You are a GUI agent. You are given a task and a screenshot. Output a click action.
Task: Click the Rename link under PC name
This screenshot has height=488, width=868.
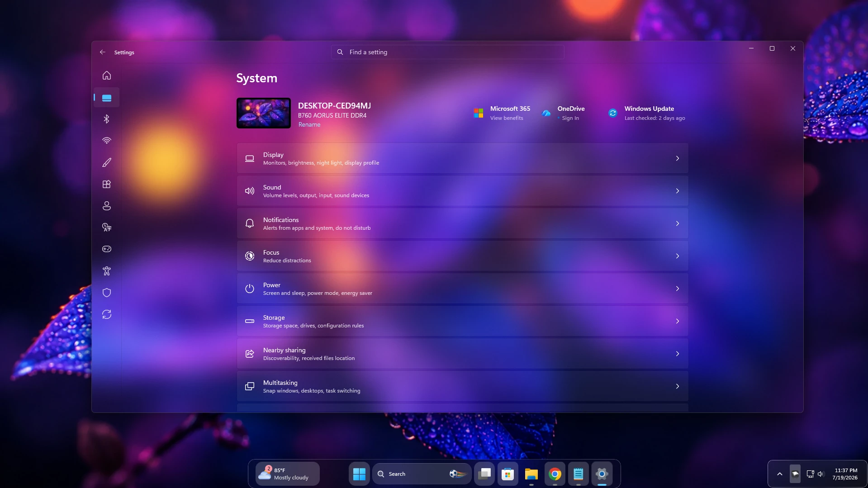309,125
